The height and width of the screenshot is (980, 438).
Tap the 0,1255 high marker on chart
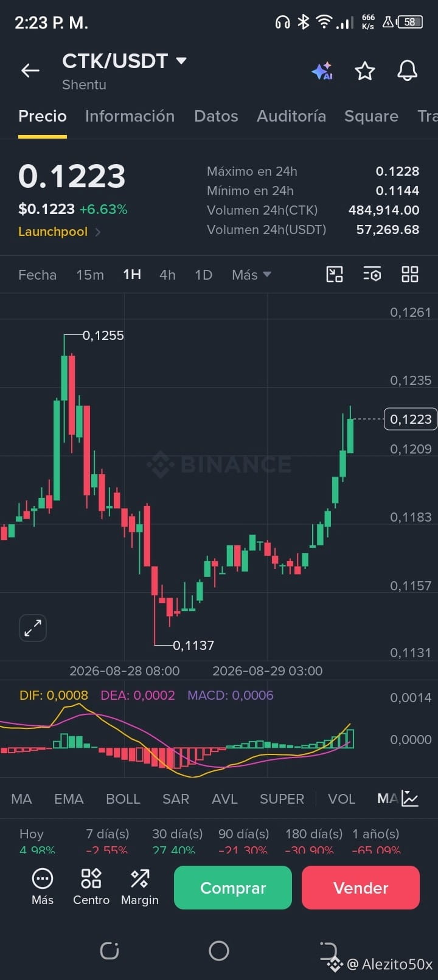click(103, 336)
